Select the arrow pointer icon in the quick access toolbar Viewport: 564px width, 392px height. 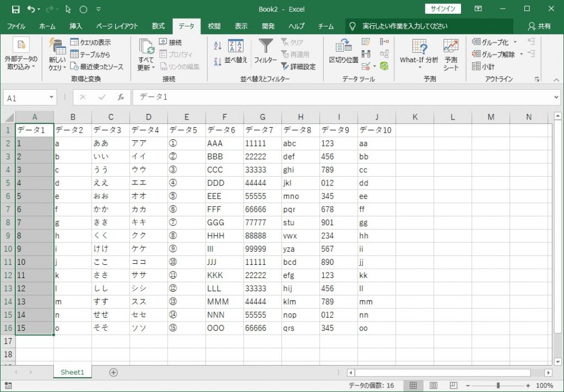68,9
